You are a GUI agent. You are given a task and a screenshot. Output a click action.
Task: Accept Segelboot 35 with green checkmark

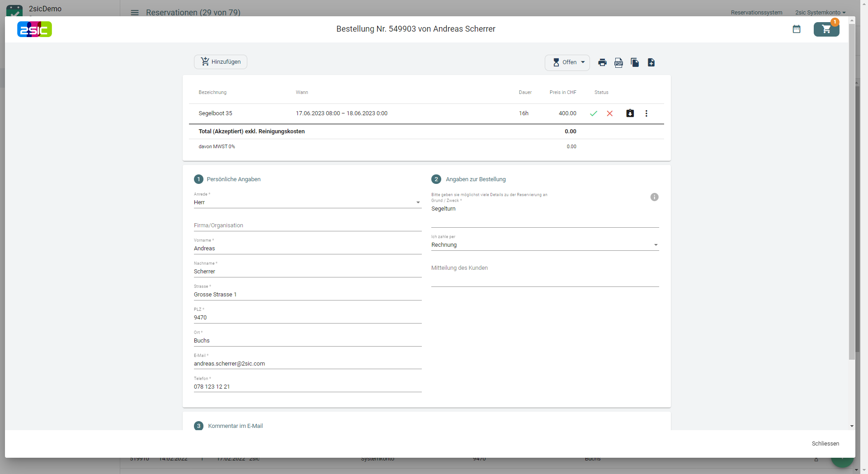(594, 113)
